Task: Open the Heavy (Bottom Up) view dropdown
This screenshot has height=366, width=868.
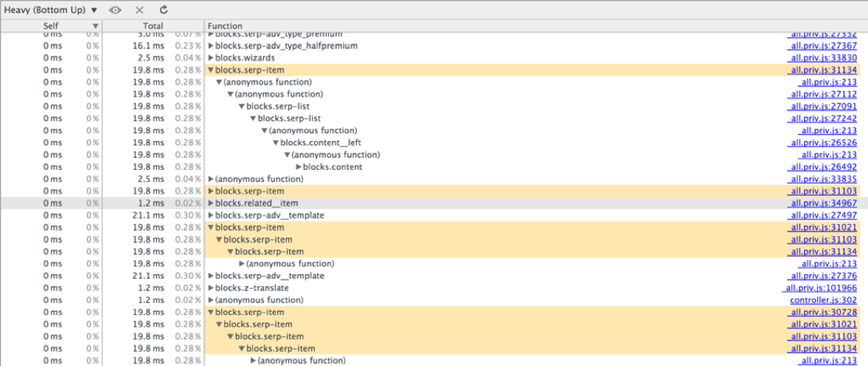Action: tap(50, 10)
